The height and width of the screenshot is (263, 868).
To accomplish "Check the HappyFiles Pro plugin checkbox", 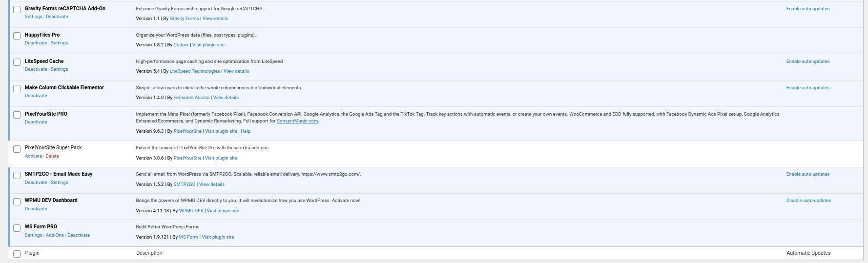I will point(17,36).
